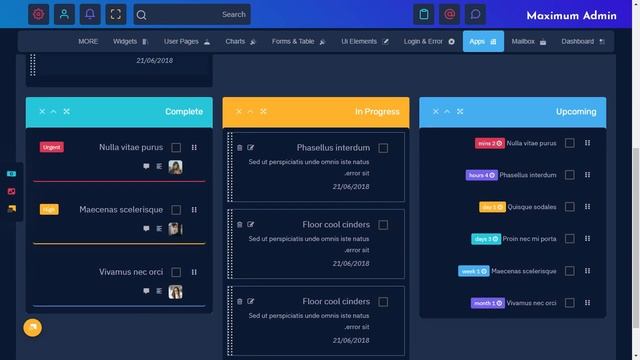Edit the Phasellus interdum task
Screen dimensions: 640x360
pos(251,147)
